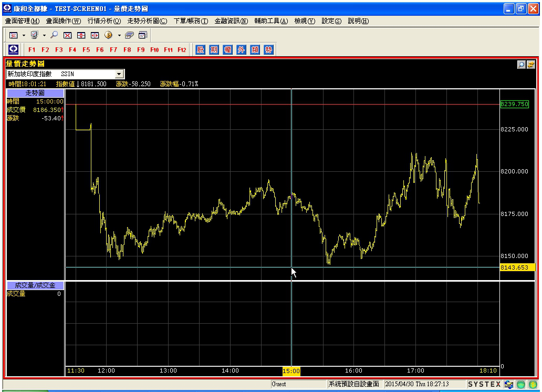The width and height of the screenshot is (542, 392).
Task: Click the magnifier icon at chart panel top-right
Action: [x=522, y=64]
